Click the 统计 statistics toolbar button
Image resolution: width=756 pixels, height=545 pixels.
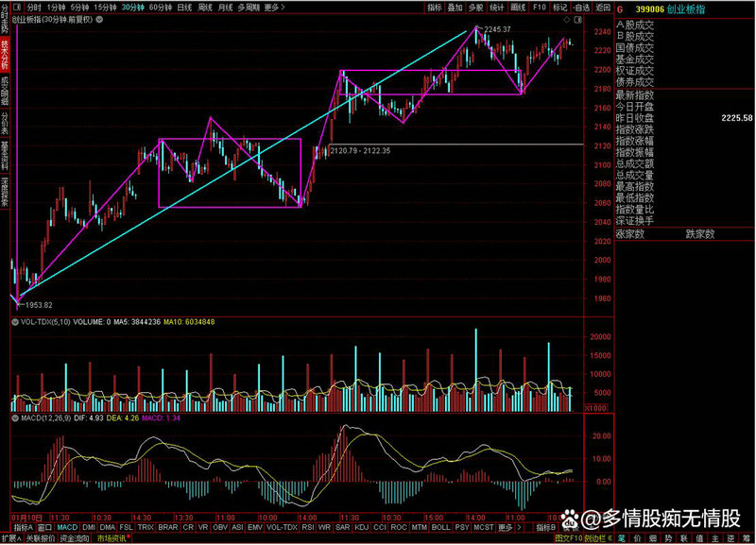click(497, 7)
